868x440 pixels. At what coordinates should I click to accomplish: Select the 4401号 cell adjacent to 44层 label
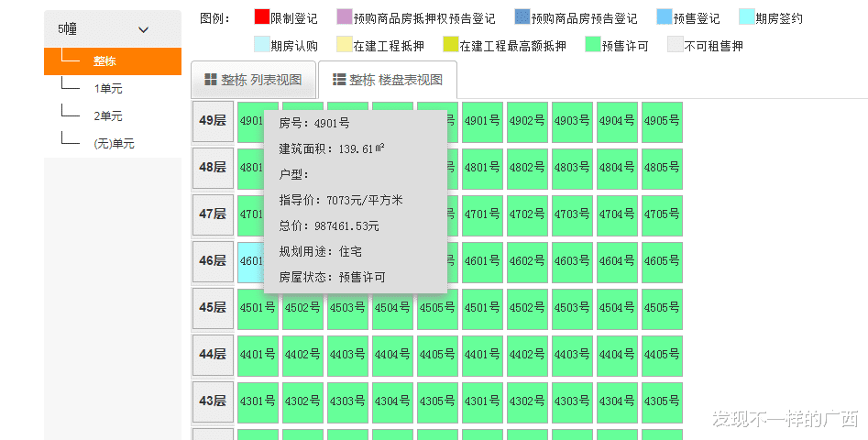point(258,356)
